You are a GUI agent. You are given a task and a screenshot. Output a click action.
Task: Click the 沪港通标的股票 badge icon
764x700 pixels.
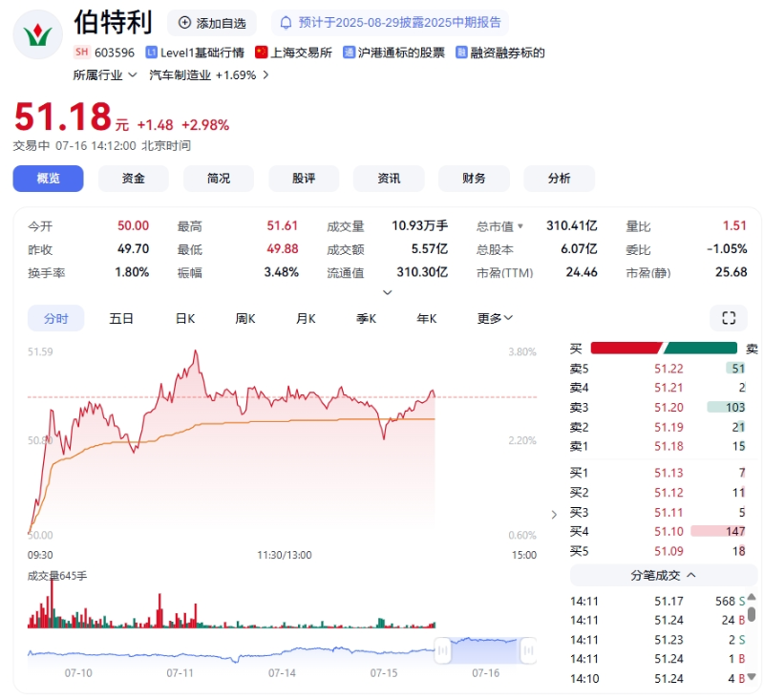[x=349, y=53]
